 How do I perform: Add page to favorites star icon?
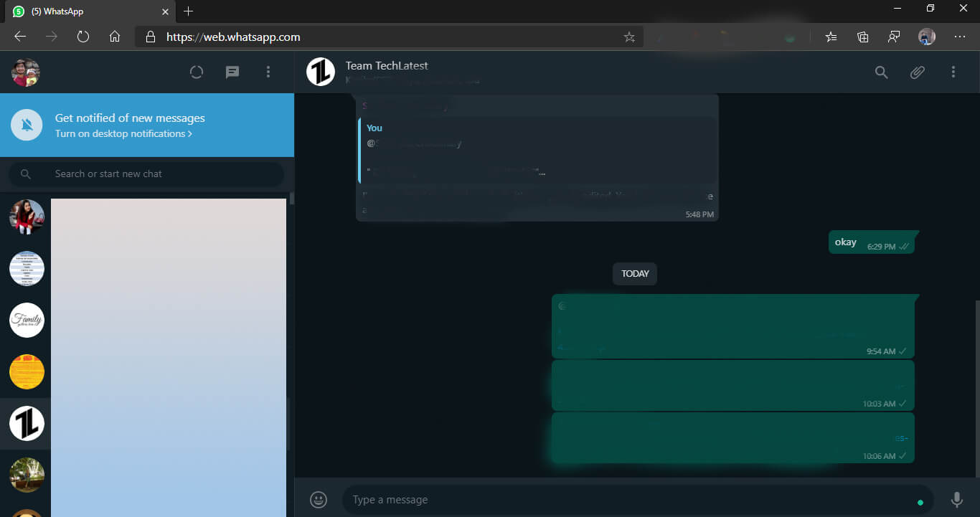629,37
